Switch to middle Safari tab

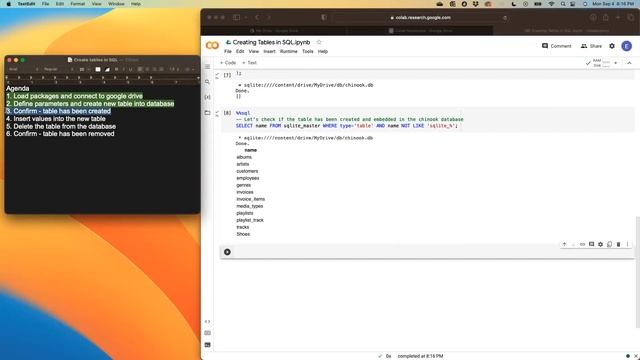[420, 31]
